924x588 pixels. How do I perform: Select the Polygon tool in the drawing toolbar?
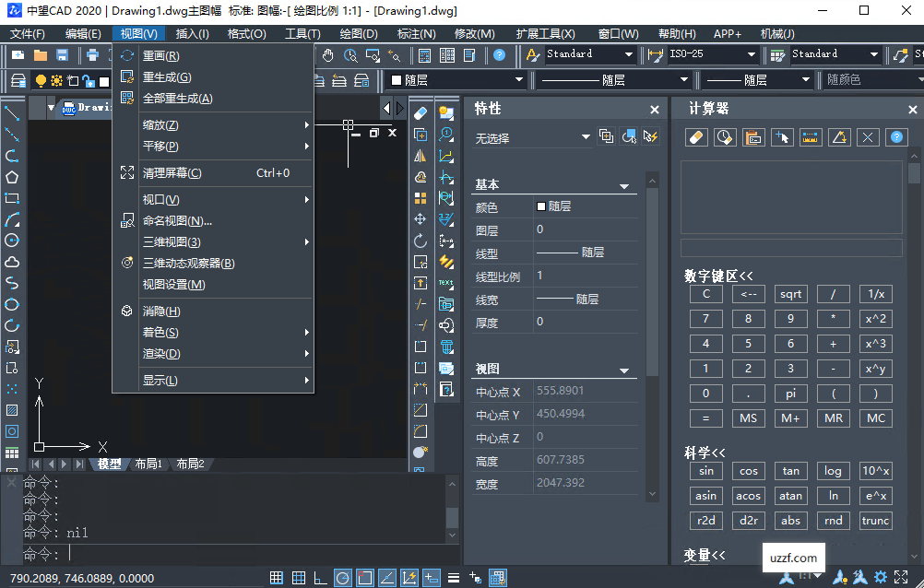coord(11,177)
